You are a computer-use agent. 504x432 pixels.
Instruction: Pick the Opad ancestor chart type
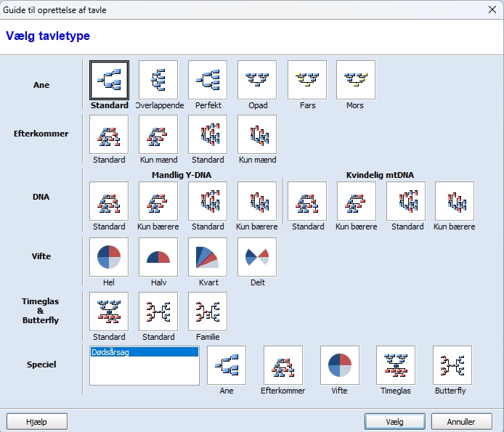(257, 80)
